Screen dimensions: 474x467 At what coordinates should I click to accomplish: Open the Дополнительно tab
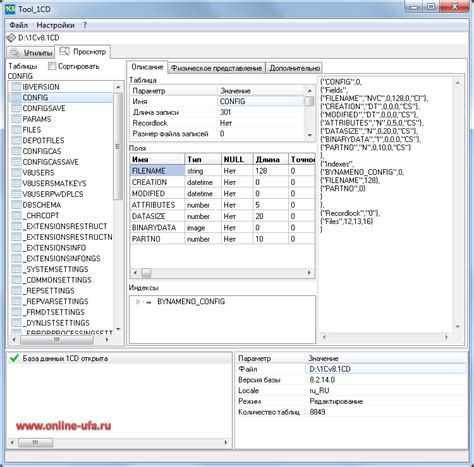pyautogui.click(x=294, y=68)
